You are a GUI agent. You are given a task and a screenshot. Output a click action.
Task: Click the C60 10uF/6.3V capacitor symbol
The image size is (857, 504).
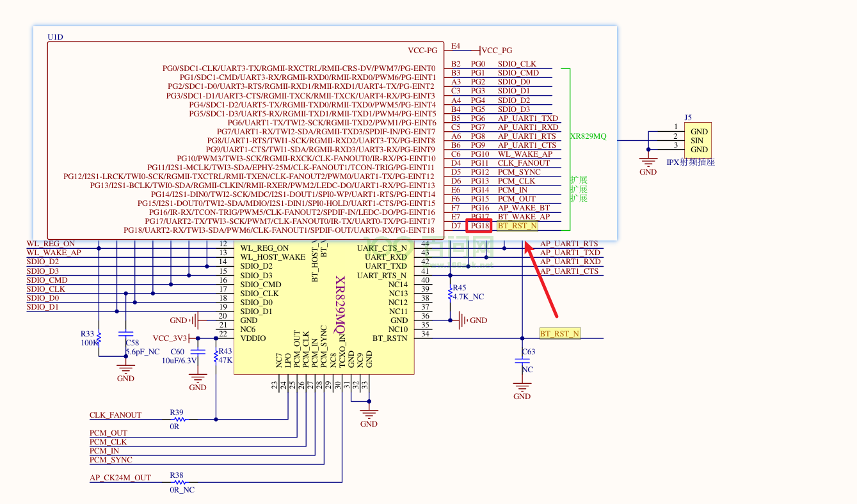coord(198,353)
